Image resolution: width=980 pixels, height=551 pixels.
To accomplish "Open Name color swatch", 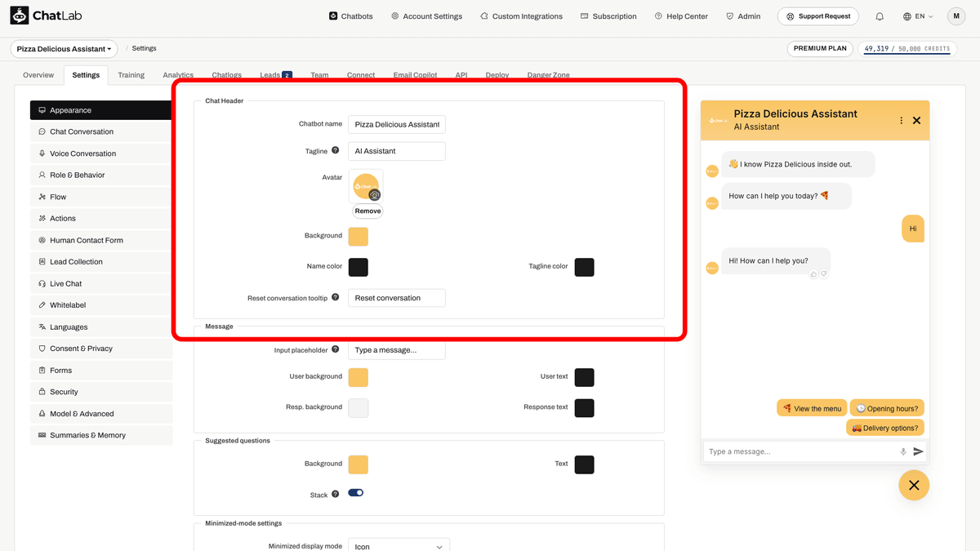I will (x=359, y=267).
